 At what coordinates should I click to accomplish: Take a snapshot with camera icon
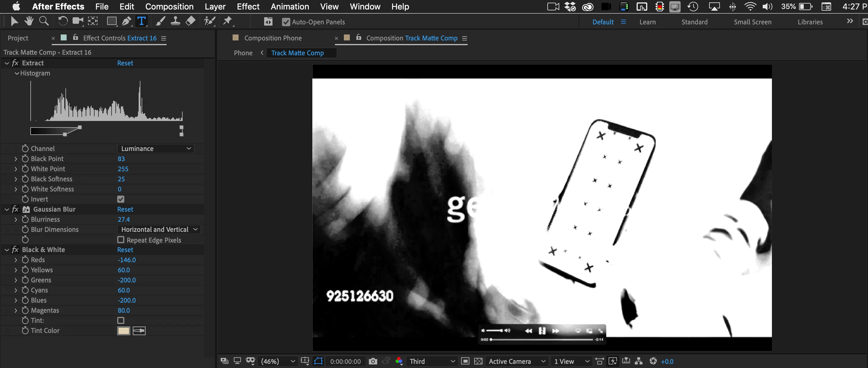(x=373, y=361)
